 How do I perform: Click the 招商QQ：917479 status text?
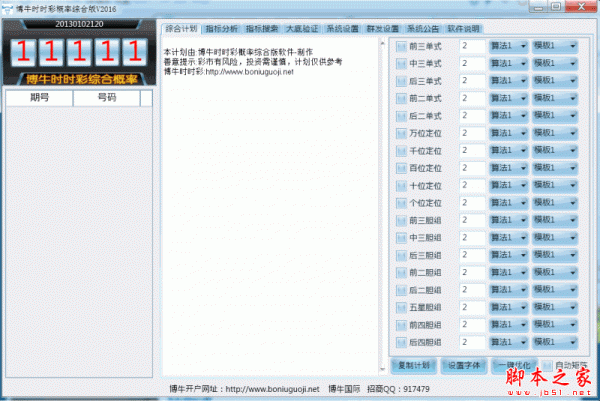(x=398, y=389)
